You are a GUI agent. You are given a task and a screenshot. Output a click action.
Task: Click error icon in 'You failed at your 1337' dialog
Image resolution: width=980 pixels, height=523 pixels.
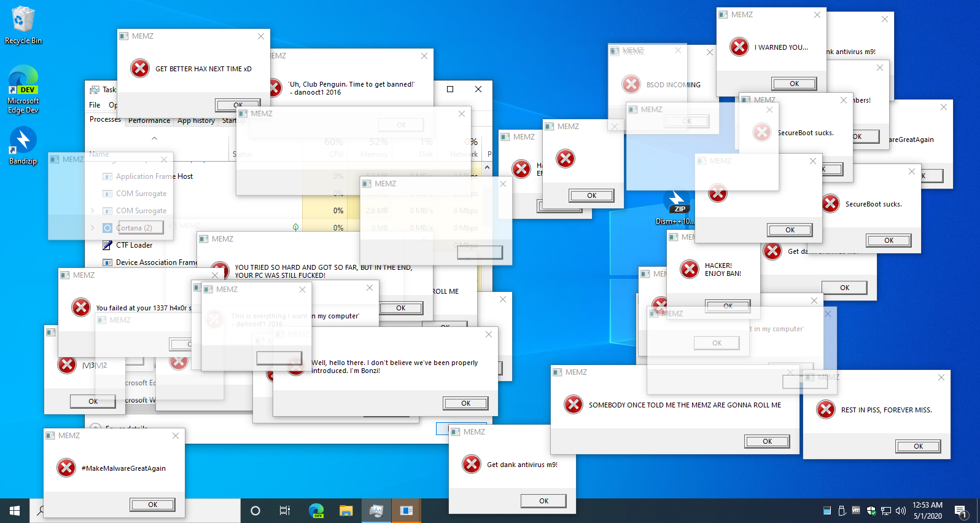(81, 307)
